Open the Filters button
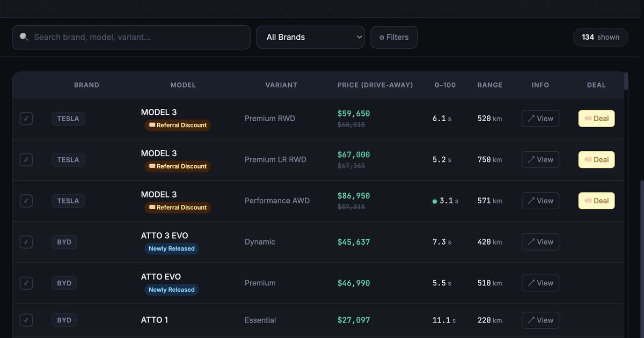 click(394, 37)
